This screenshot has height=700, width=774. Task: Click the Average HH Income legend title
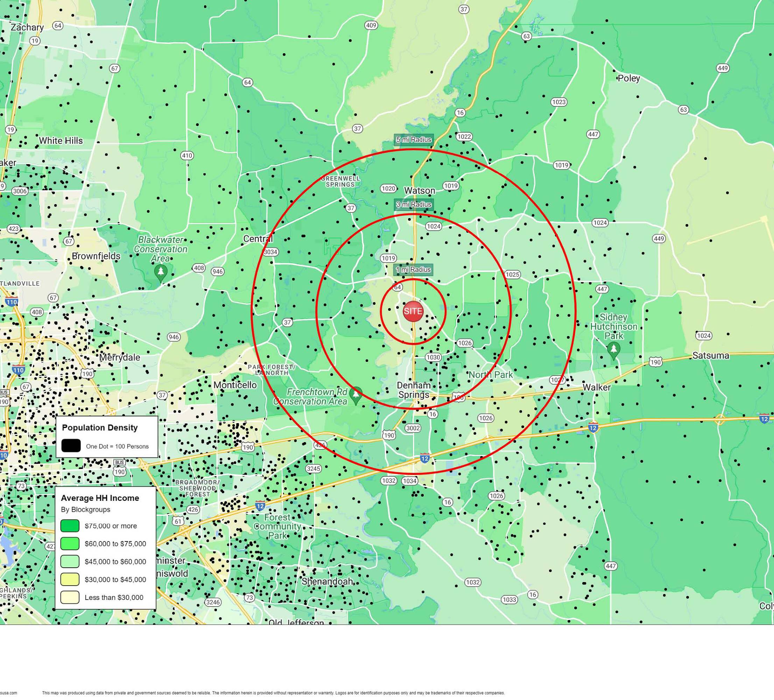(100, 498)
